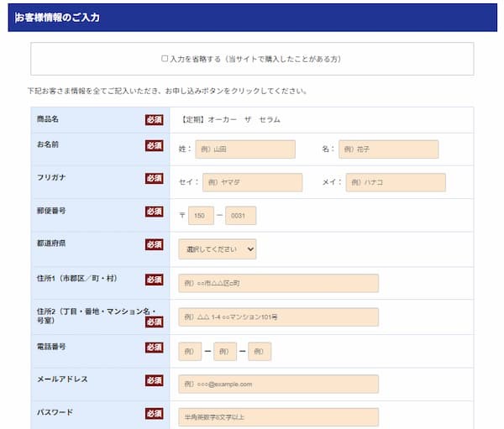504x429 pixels.
Task: Click the 必須 badge beside お名前
Action: pos(154,145)
